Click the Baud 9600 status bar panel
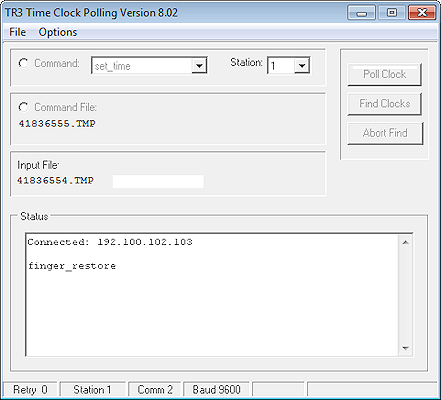The image size is (441, 400). pos(216,389)
